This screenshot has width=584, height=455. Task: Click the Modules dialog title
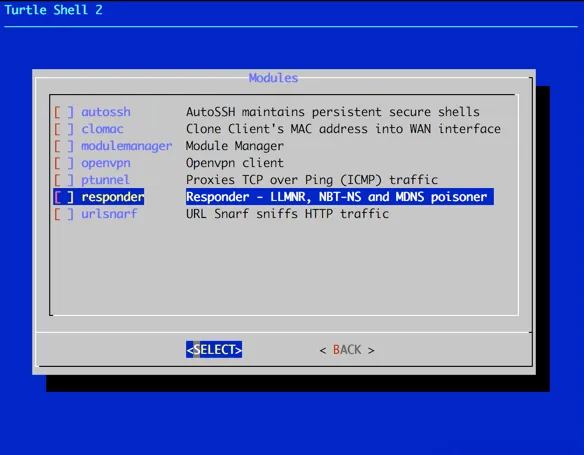tap(273, 78)
